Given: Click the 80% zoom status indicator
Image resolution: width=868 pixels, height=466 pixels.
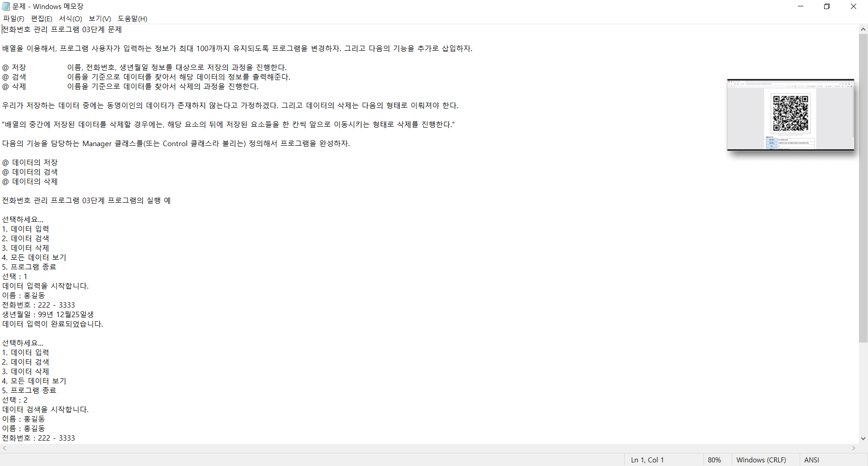Looking at the screenshot, I should tap(714, 460).
